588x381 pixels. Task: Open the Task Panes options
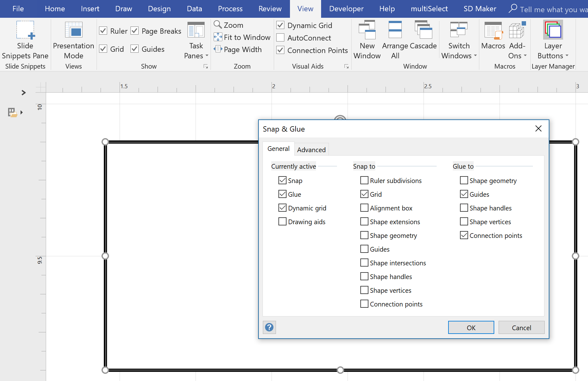(196, 39)
